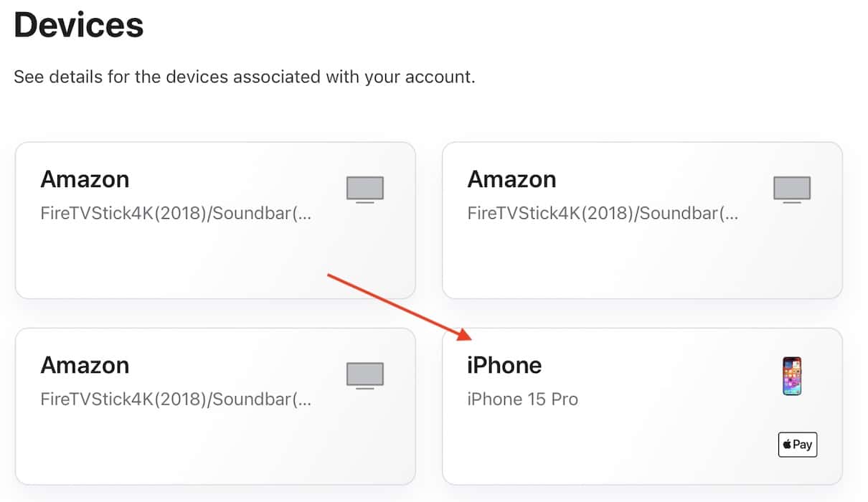Click the TV icon in the first Amazon card
The image size is (868, 502).
(365, 189)
